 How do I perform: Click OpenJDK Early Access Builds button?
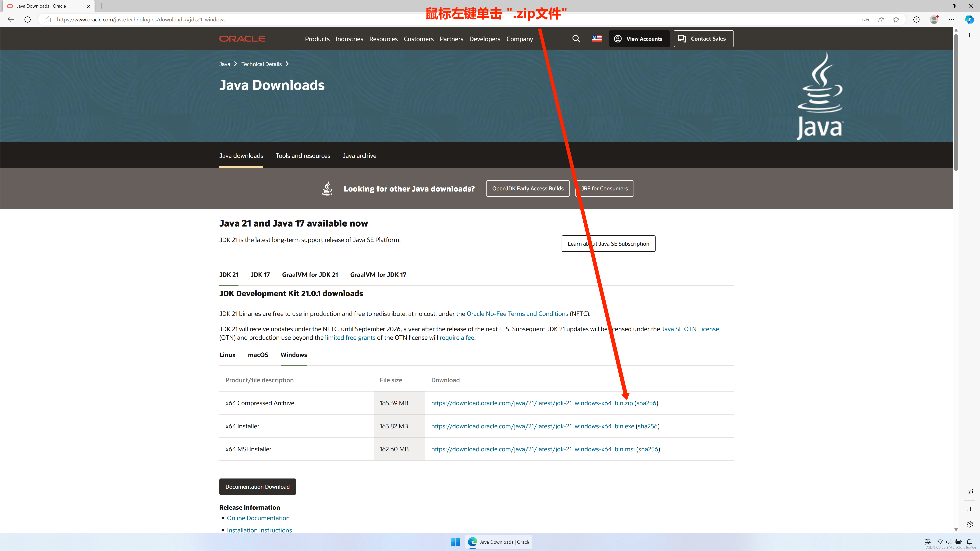point(528,189)
